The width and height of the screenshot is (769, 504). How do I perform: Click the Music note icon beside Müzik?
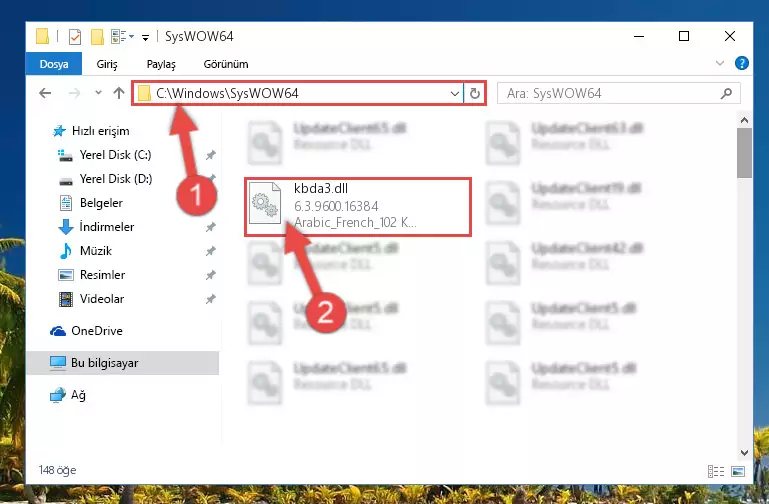(66, 251)
